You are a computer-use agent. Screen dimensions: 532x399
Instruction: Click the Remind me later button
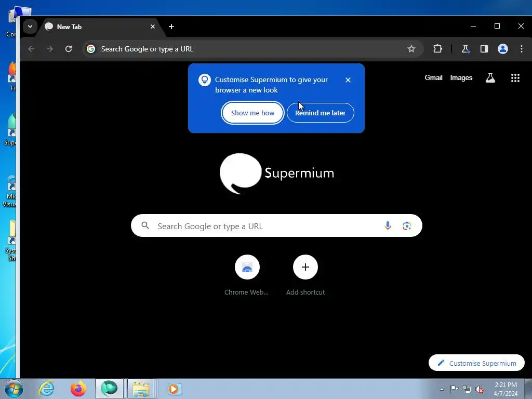coord(320,113)
